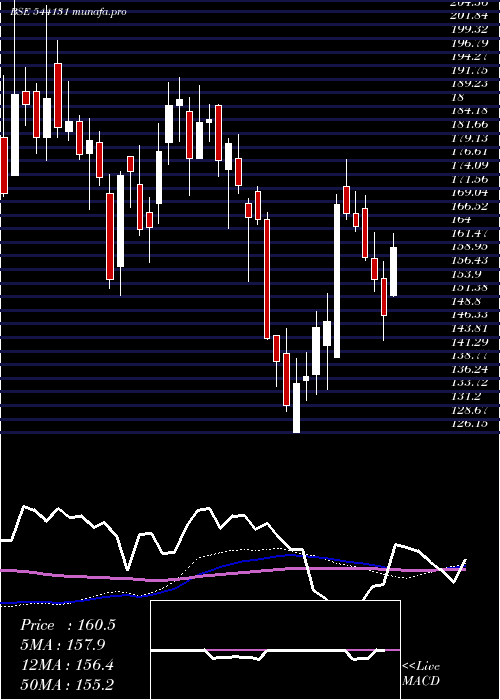The height and width of the screenshot is (700, 500).
Task: Click the 153.9 price axis label
Action: [x=467, y=274]
